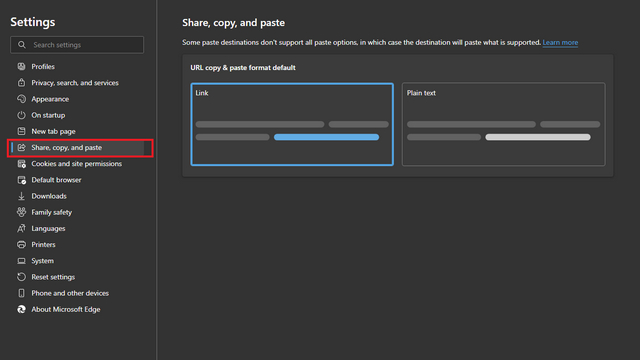The width and height of the screenshot is (640, 360).
Task: Open Cookies and site permissions
Action: tap(77, 164)
